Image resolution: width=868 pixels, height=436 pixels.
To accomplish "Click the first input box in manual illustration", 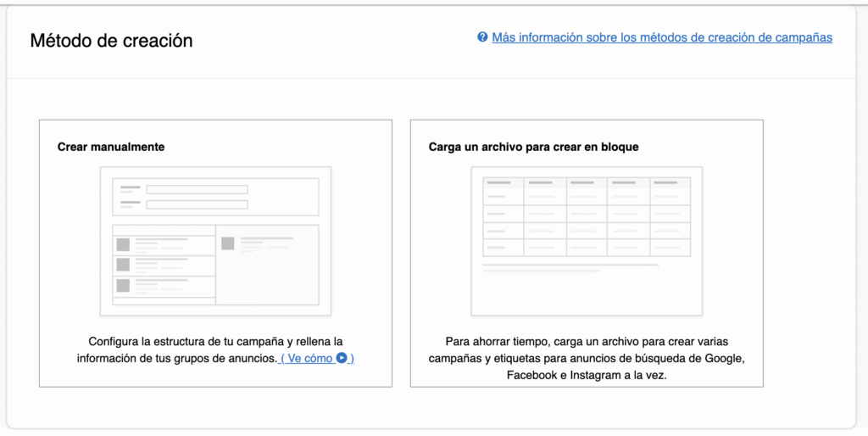I will [x=197, y=189].
